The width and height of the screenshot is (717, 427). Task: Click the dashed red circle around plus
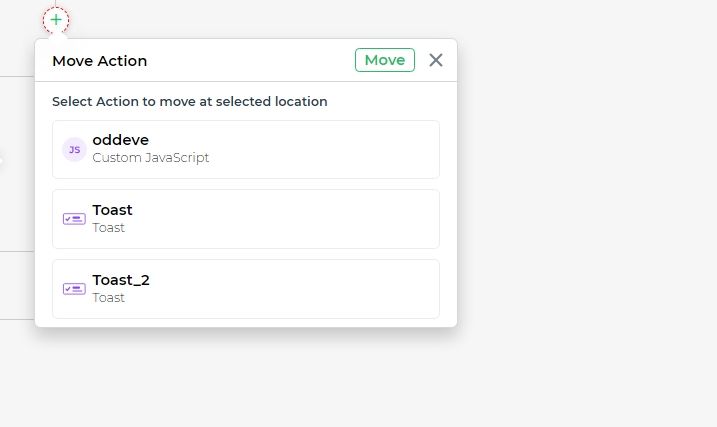pos(56,20)
